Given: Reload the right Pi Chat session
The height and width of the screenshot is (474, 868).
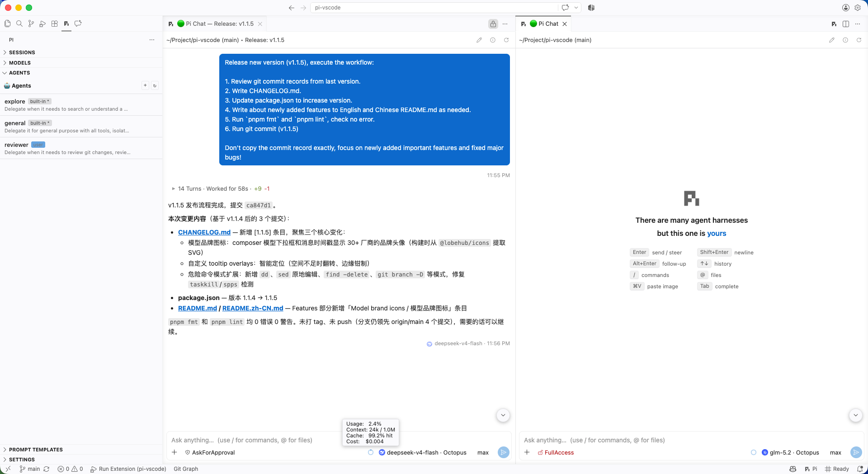Looking at the screenshot, I should tap(859, 40).
